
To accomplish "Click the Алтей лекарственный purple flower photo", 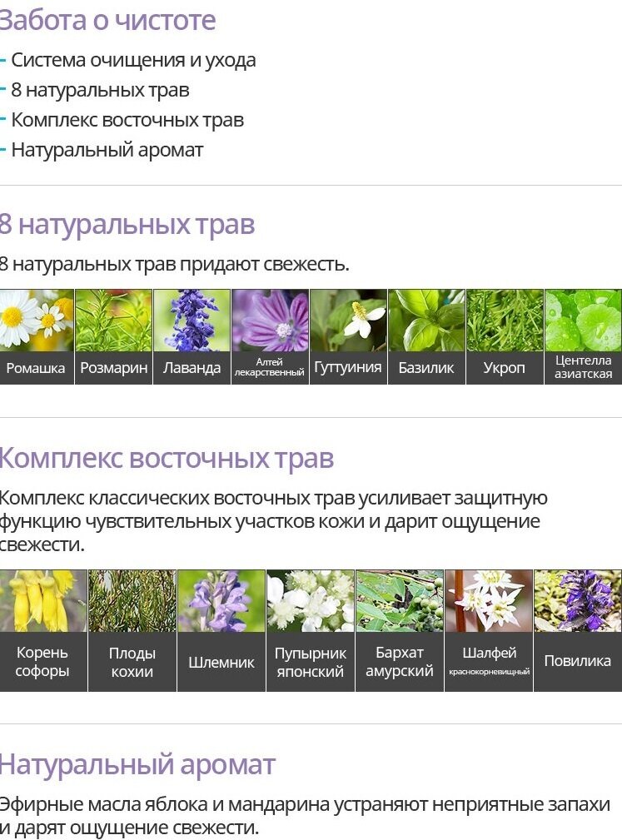I will pos(270,321).
